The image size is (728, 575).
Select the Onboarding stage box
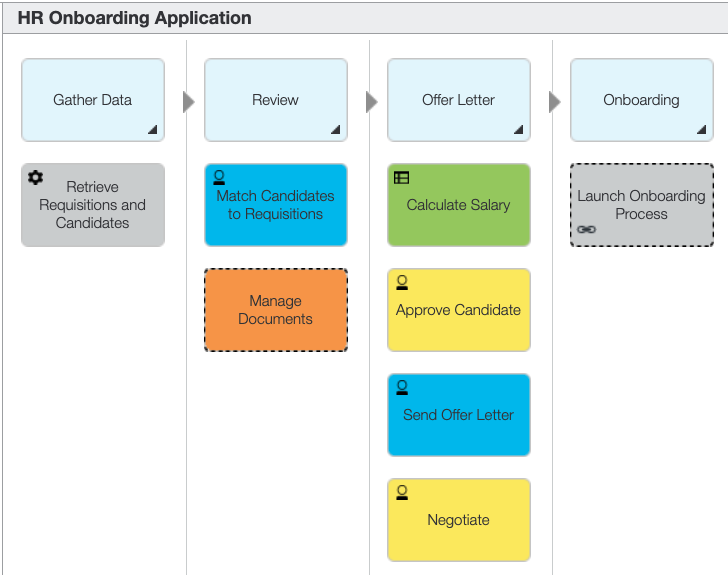coord(642,100)
